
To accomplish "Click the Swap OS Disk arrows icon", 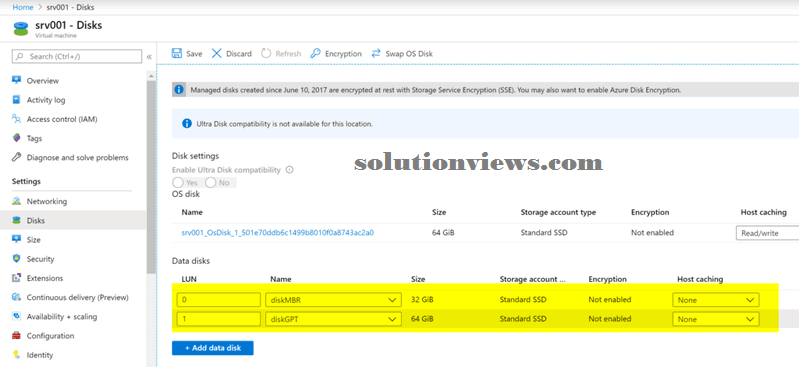I will point(376,54).
